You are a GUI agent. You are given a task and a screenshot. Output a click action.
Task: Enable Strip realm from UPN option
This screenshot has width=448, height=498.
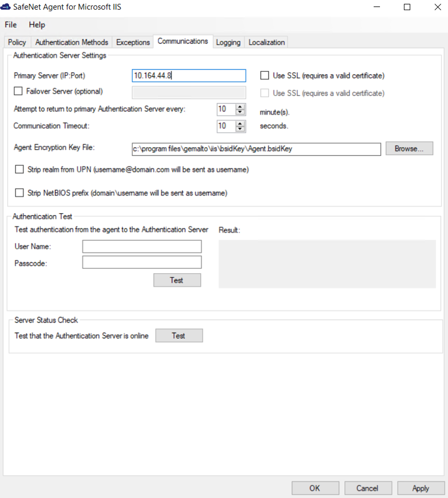[x=20, y=170]
